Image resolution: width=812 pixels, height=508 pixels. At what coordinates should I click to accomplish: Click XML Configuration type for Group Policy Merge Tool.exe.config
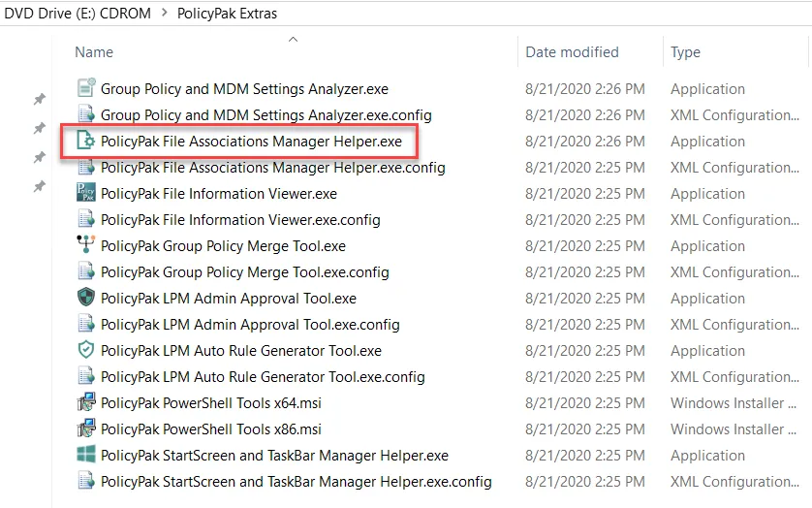click(734, 272)
